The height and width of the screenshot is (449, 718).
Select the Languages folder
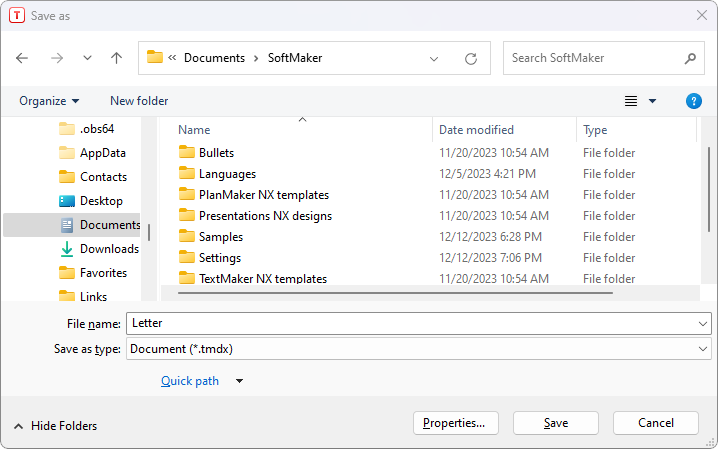227,174
